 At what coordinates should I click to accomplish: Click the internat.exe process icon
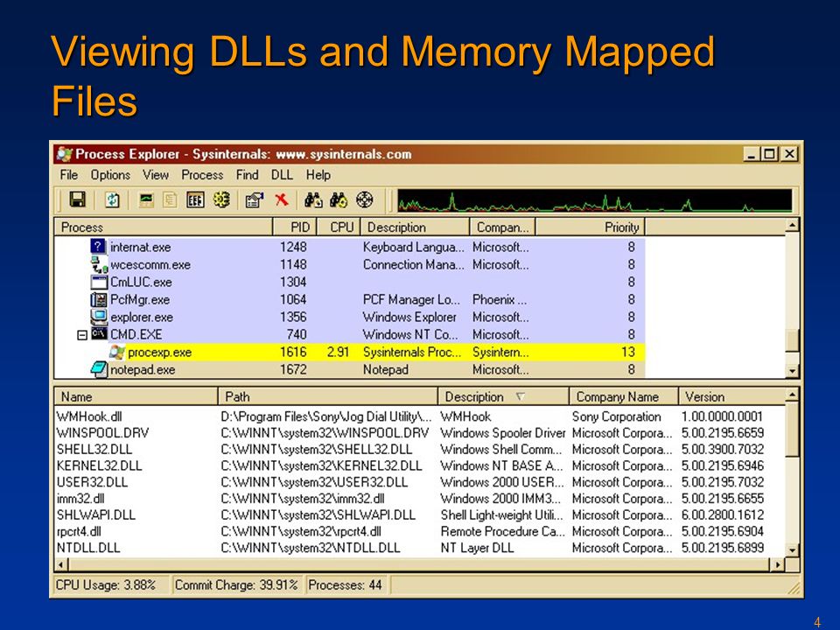click(97, 247)
